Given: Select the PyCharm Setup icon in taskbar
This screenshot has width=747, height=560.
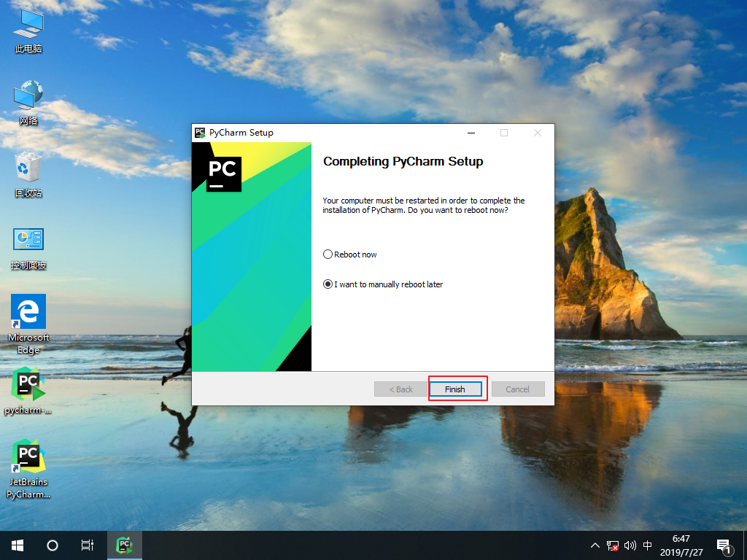Looking at the screenshot, I should pyautogui.click(x=124, y=545).
